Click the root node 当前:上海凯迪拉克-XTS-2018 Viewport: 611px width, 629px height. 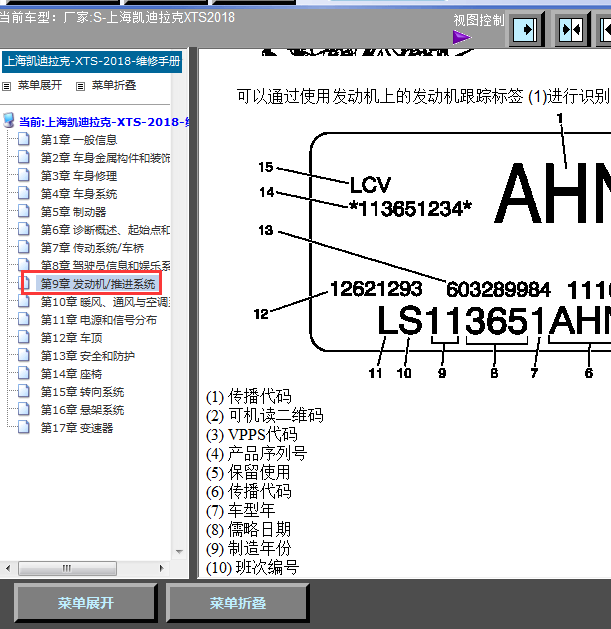(x=104, y=122)
